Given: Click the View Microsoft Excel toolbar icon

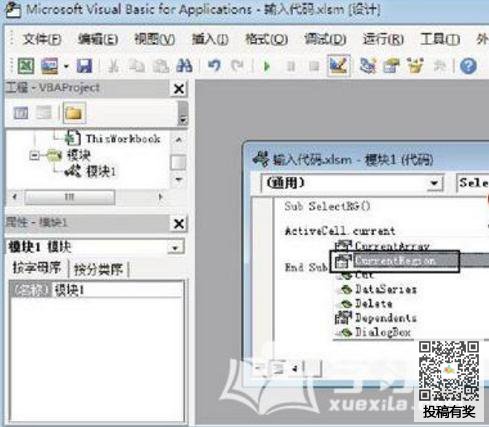Looking at the screenshot, I should (26, 66).
